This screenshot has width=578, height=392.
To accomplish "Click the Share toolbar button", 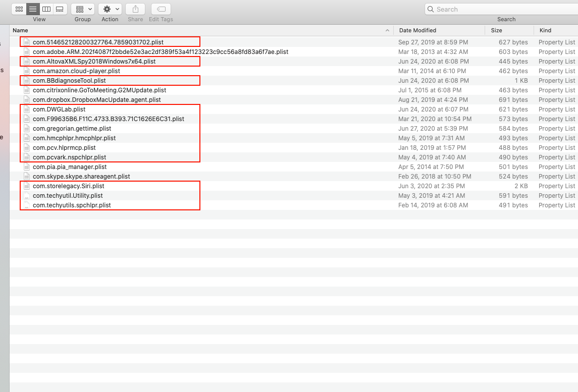I will [x=135, y=9].
